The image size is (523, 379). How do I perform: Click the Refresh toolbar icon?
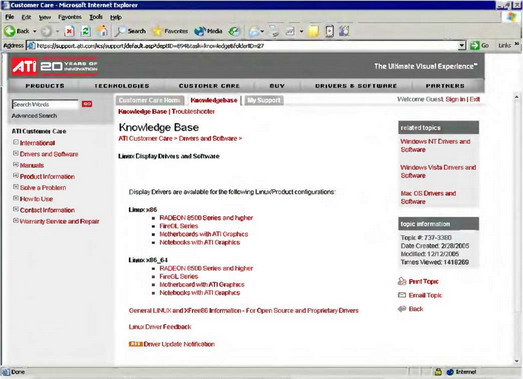86,31
